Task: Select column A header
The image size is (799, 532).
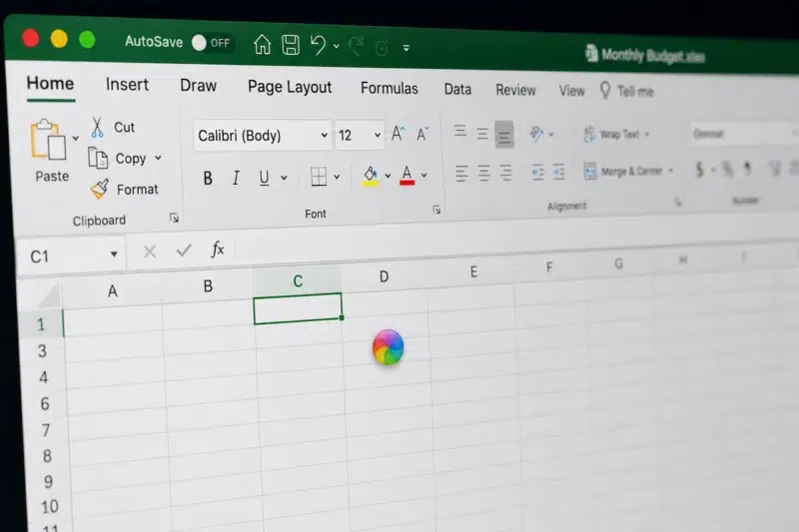Action: (112, 291)
